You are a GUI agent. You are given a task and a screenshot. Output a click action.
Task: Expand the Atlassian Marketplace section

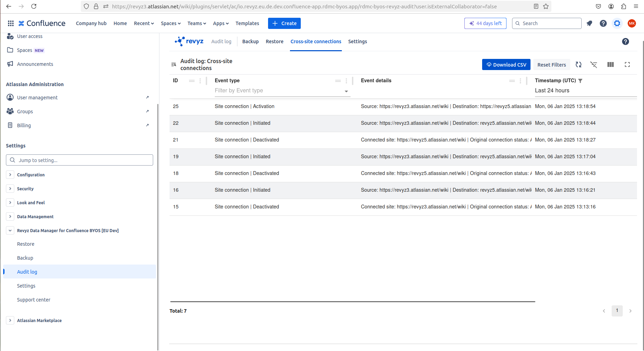[x=10, y=320]
